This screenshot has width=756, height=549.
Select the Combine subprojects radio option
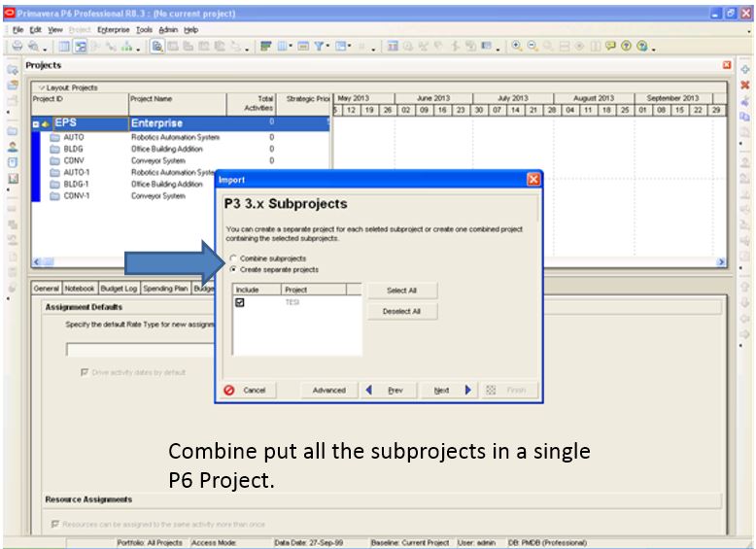coord(233,258)
